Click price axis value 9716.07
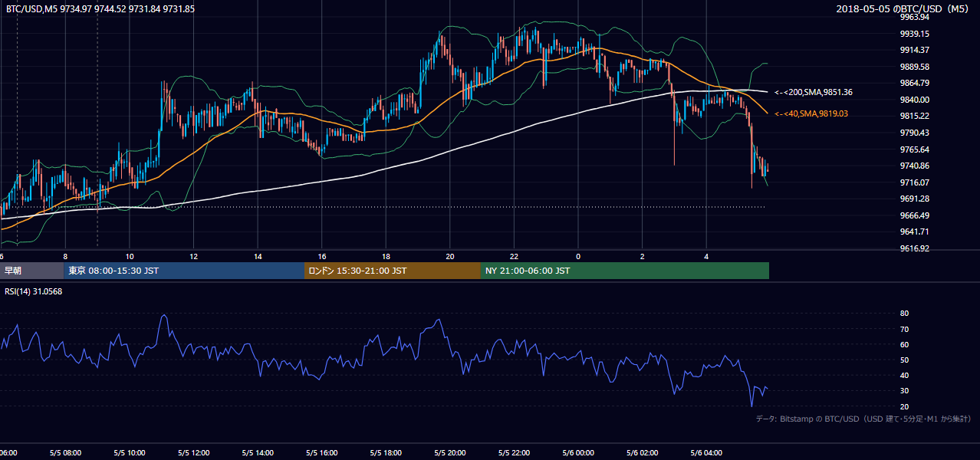This screenshot has width=980, height=460. point(914,182)
